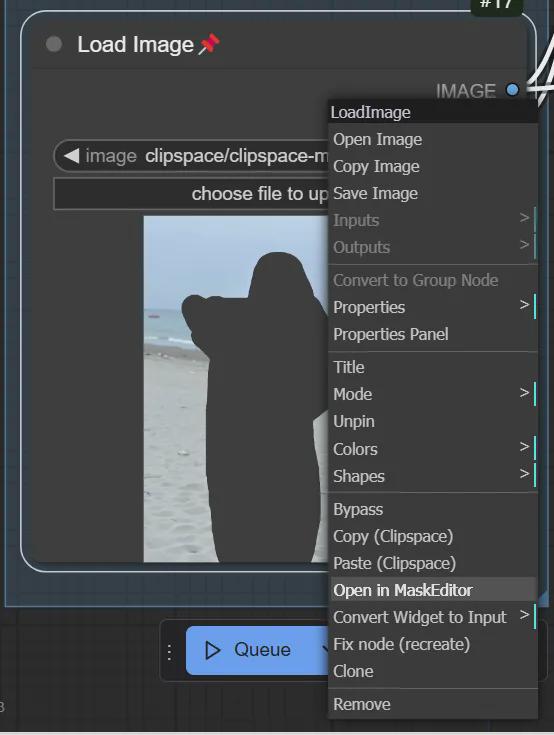Click the Queue play triangle icon
Viewport: 554px width, 735px height.
click(x=212, y=650)
